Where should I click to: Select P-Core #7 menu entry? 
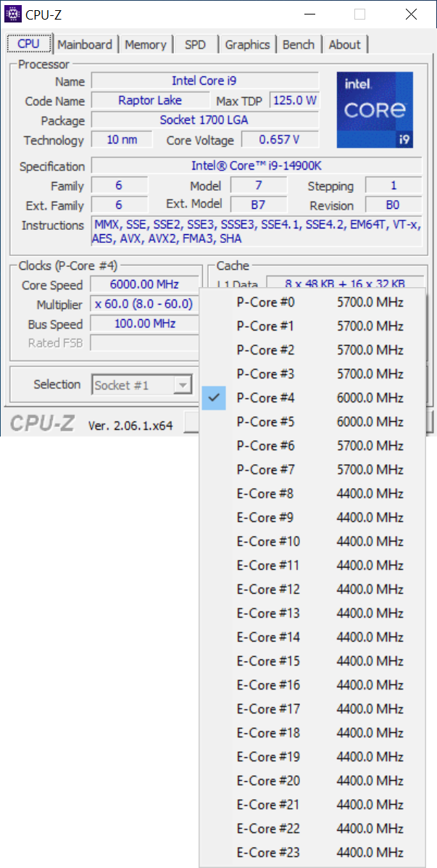coord(312,469)
